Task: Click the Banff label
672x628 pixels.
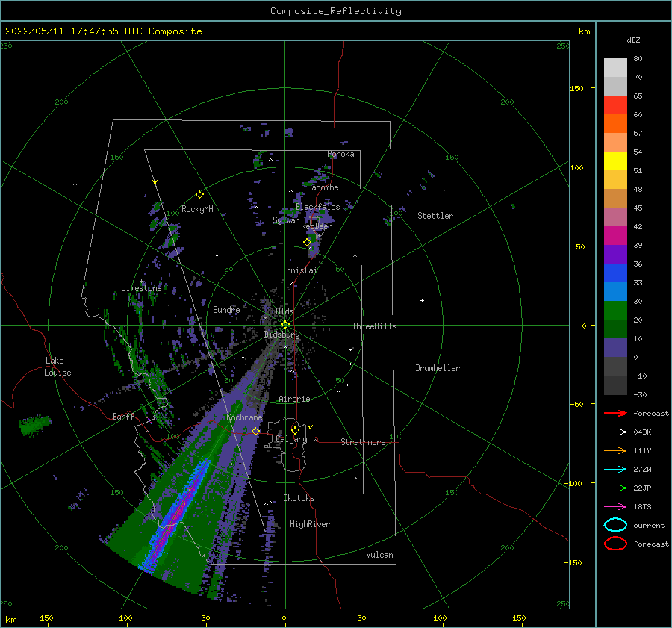Action: point(123,416)
